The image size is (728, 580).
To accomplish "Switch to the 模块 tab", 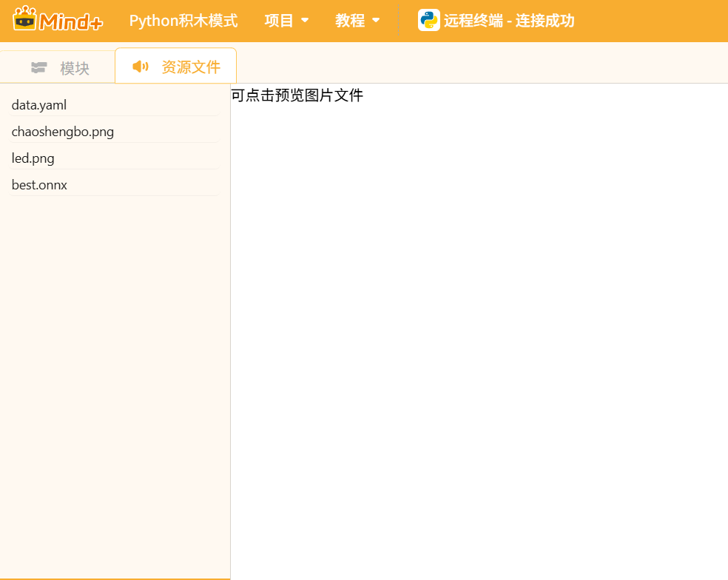I will click(x=74, y=68).
